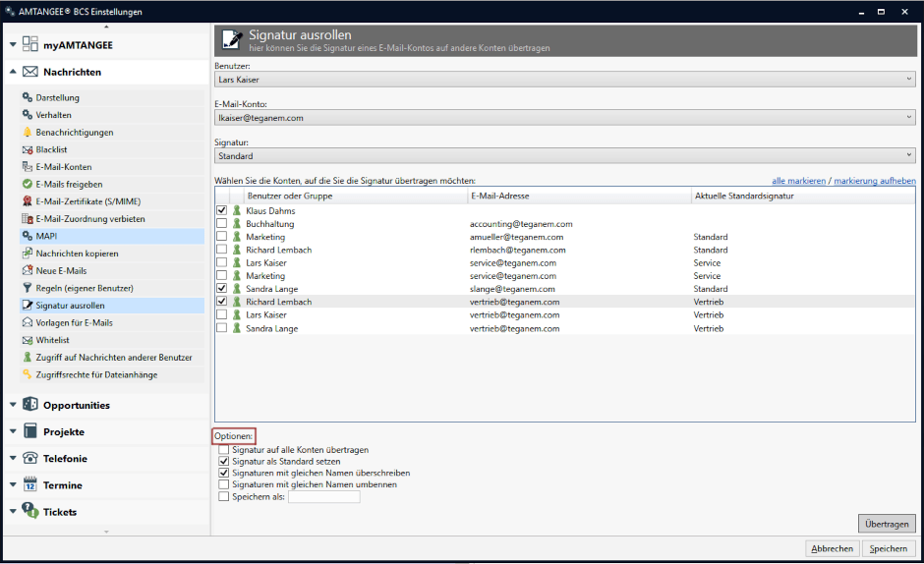Click the key icon for Zugriffsrechte für Dateianhänge
This screenshot has height=564, width=924.
click(x=28, y=374)
